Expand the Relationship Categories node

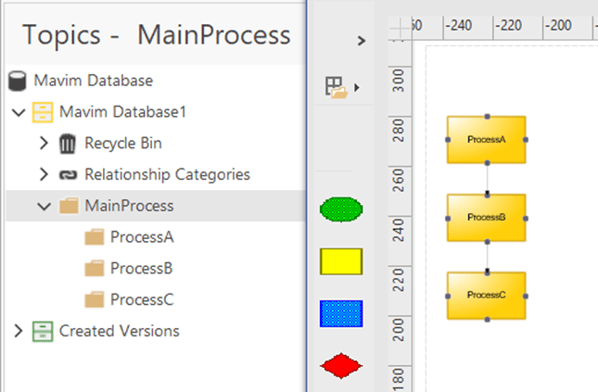coord(44,174)
